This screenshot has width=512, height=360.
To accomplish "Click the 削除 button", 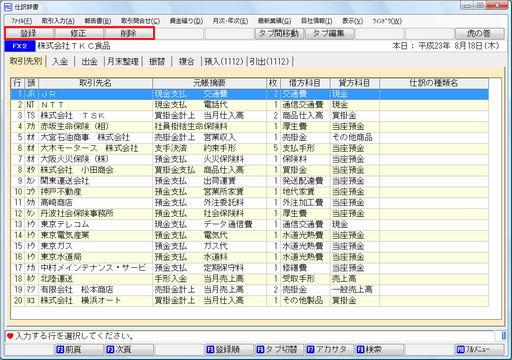I will (x=129, y=33).
